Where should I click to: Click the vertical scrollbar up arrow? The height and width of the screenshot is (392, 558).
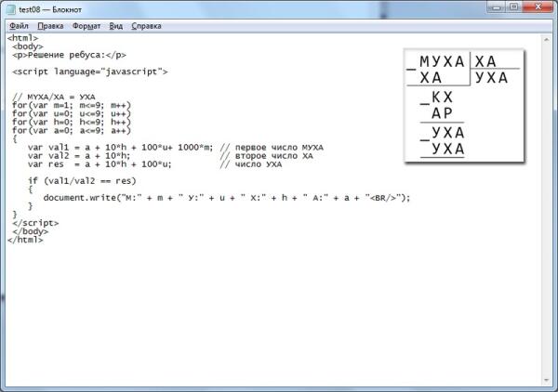coord(547,39)
